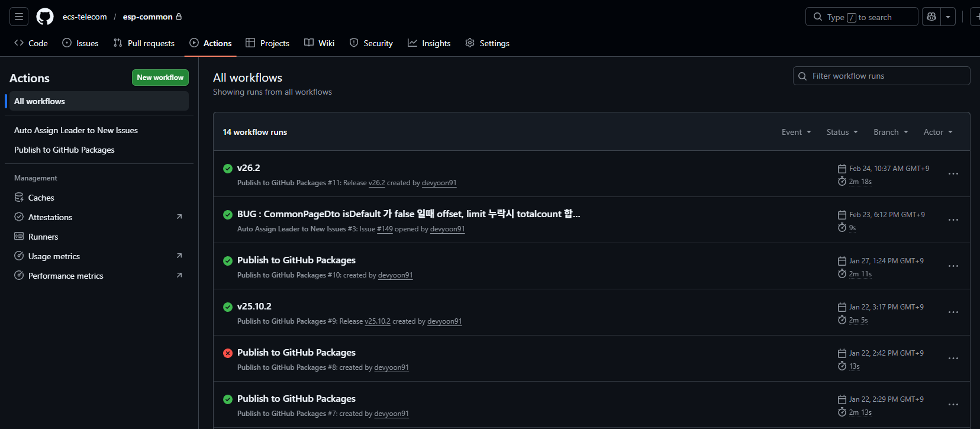The image size is (980, 429).
Task: Expand the Status filter dropdown
Action: [x=842, y=132]
